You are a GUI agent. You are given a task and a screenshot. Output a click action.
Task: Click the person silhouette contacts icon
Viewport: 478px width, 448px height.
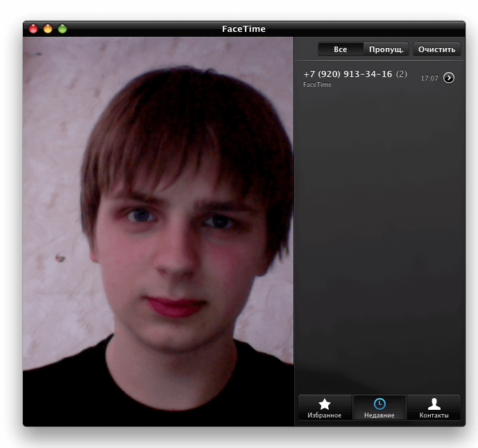[x=434, y=404]
